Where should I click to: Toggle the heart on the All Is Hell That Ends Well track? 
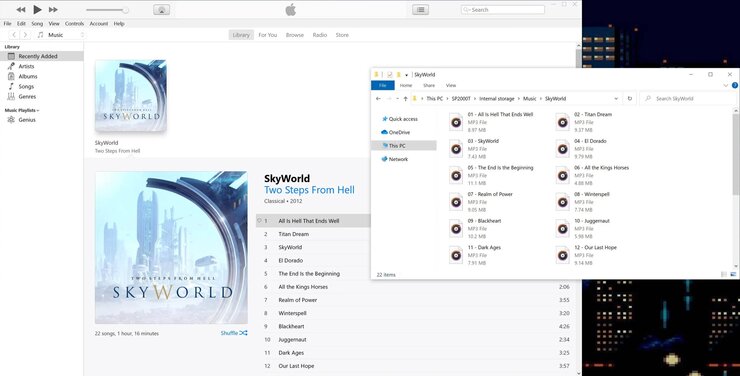point(259,221)
